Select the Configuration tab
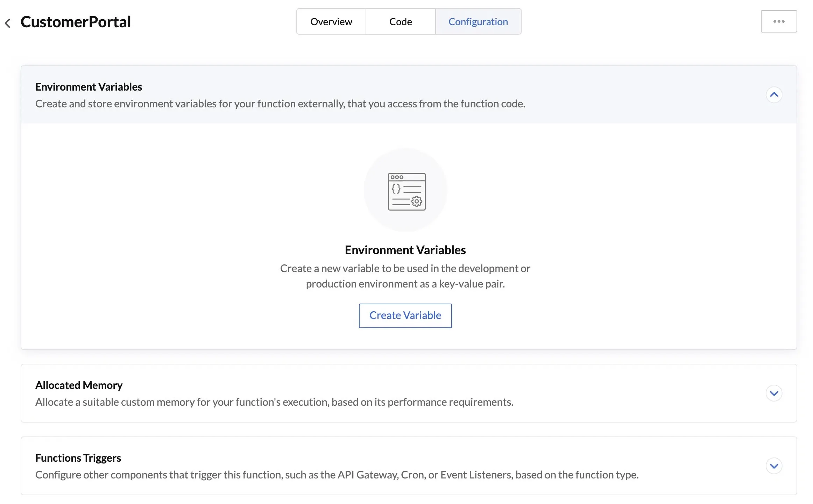813x504 pixels. [478, 21]
